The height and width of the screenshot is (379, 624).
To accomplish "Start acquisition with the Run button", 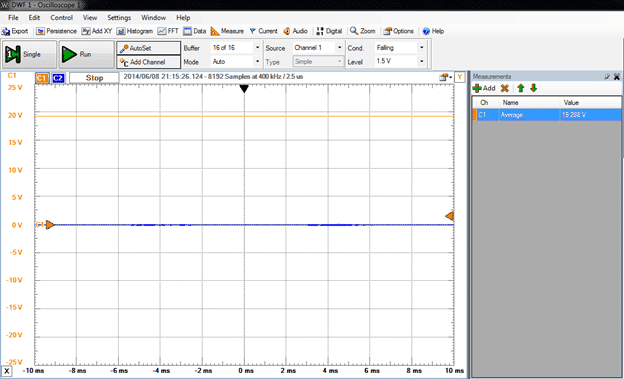I will click(x=87, y=54).
